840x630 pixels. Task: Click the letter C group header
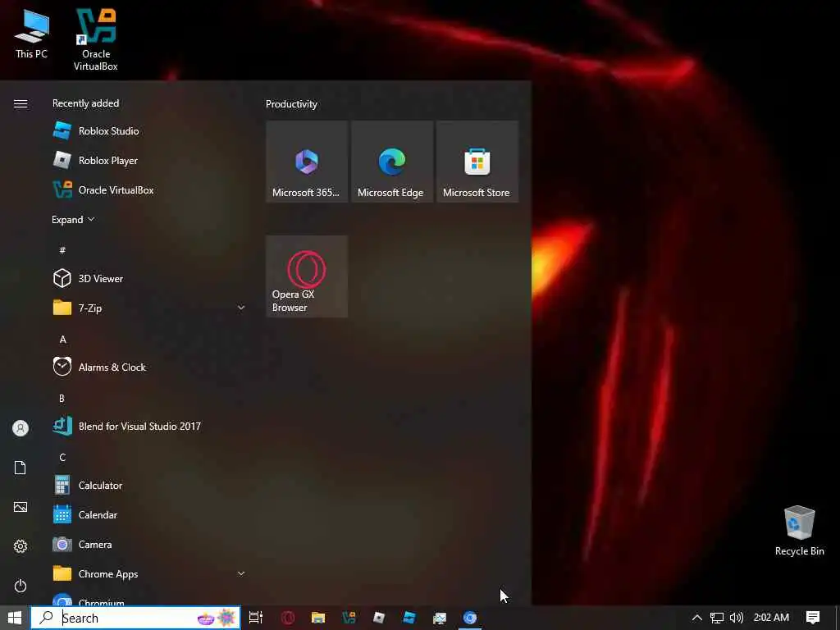[62, 458]
